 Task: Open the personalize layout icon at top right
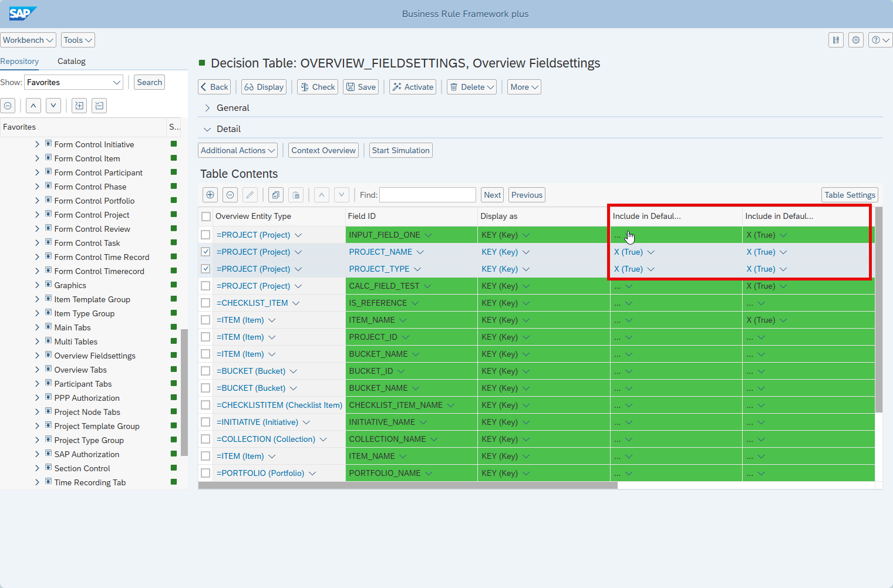tap(836, 40)
